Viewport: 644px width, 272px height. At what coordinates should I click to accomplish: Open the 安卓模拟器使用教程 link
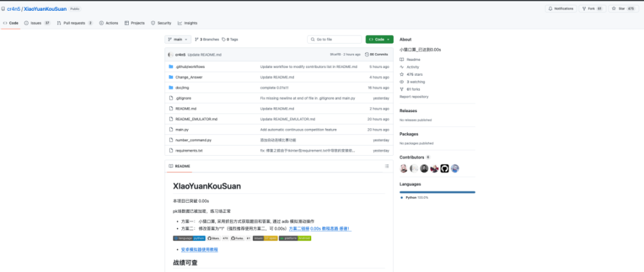point(200,249)
